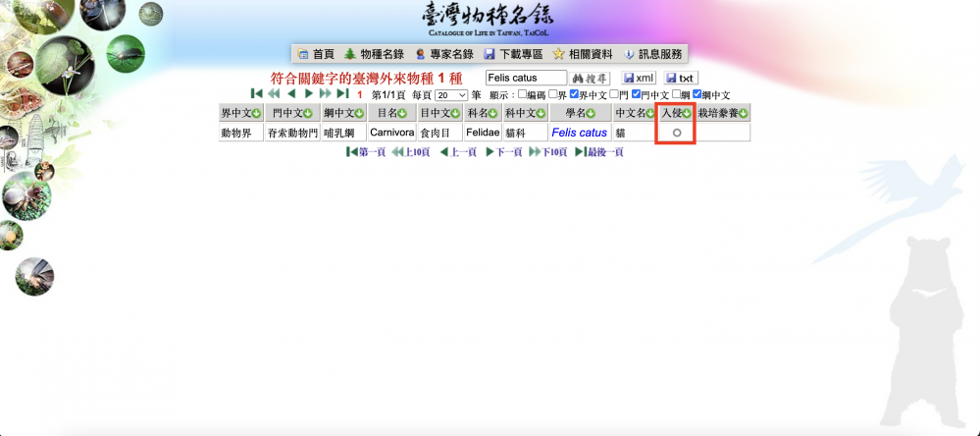Image resolution: width=980 pixels, height=436 pixels.
Task: Open the 首頁 menu item
Action: 316,54
